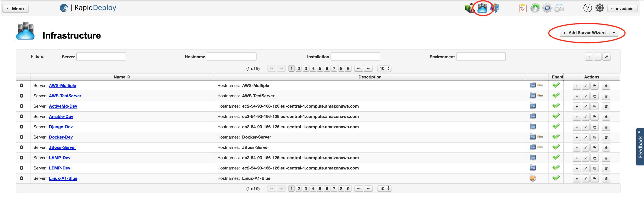Open the calendar clock scheduler icon

pos(559,8)
